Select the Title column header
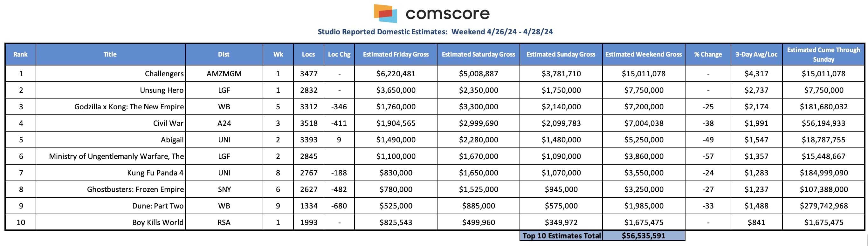Screen dimensions: 868x246 (x=110, y=54)
